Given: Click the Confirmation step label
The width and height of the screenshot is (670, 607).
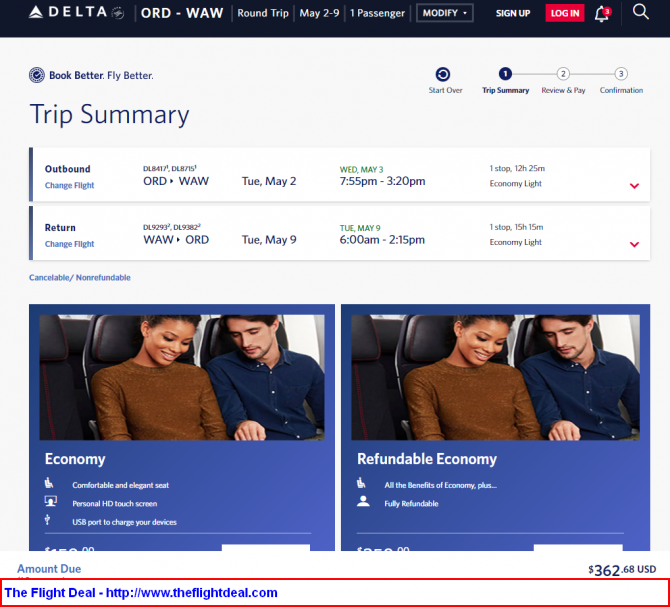Looking at the screenshot, I should [x=621, y=90].
